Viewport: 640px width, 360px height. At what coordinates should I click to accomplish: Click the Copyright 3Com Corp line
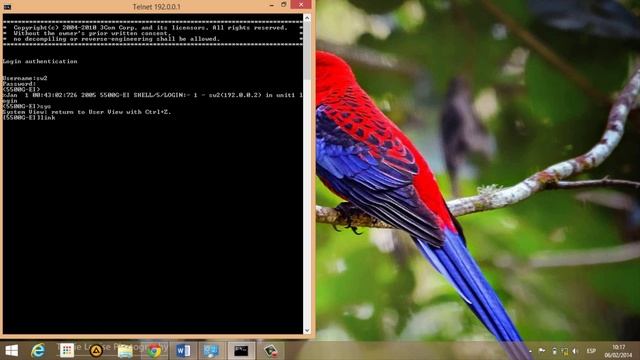click(x=151, y=28)
